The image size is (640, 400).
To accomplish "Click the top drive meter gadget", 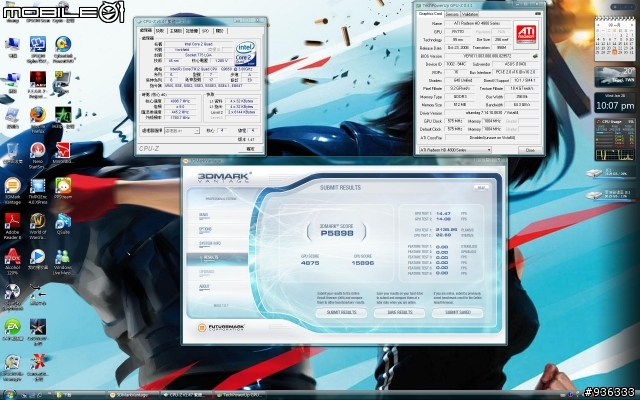I will click(x=611, y=173).
